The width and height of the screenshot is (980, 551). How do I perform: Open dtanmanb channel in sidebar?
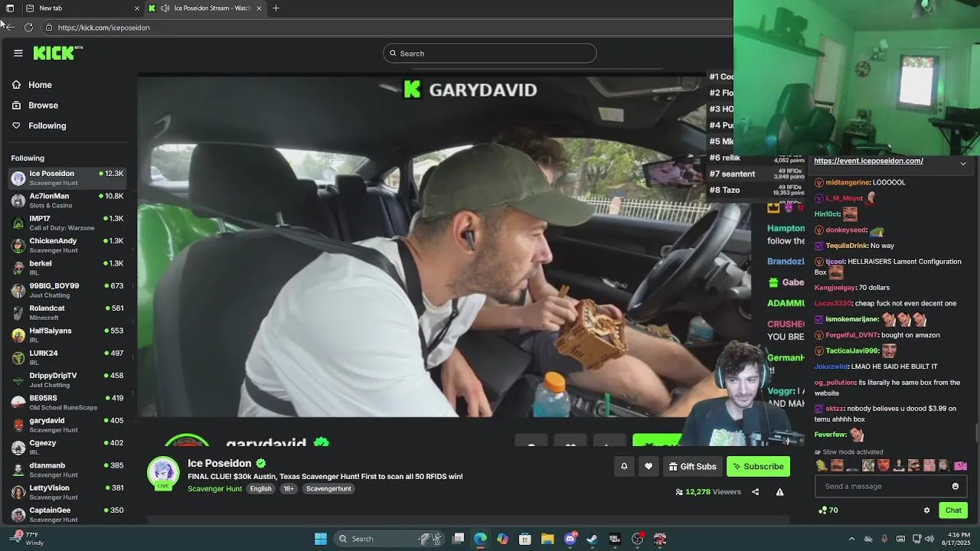(x=67, y=470)
